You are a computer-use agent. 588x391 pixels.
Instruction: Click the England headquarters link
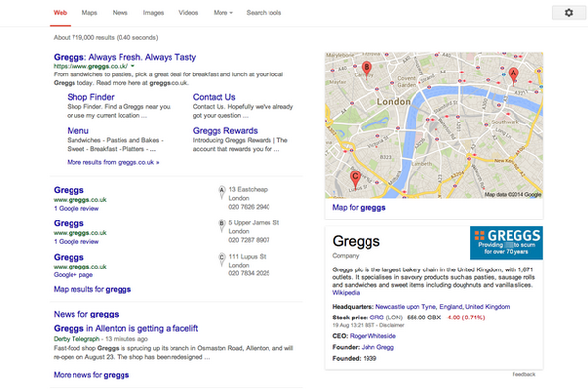[451, 307]
